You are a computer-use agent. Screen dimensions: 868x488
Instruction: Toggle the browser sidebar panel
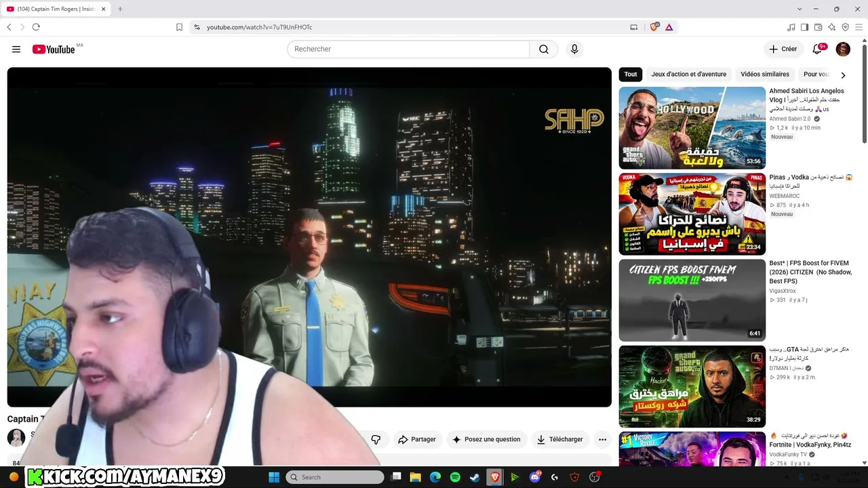point(805,27)
